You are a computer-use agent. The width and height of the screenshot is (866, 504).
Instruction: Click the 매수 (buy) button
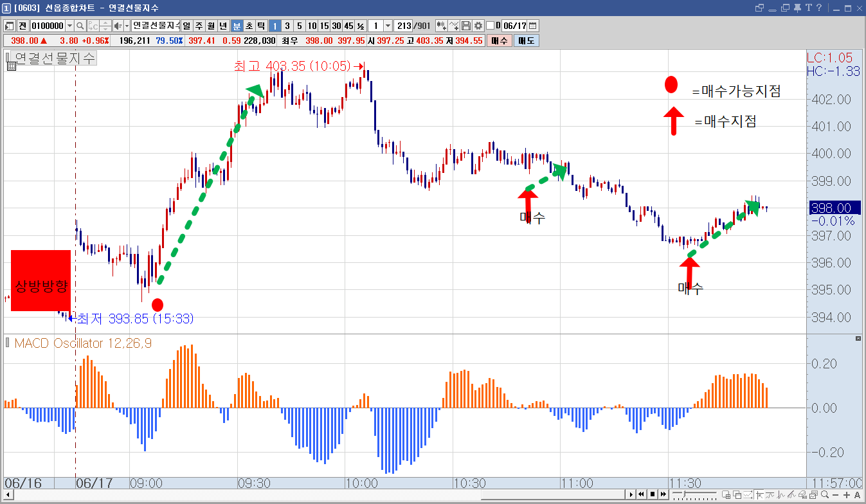click(499, 40)
